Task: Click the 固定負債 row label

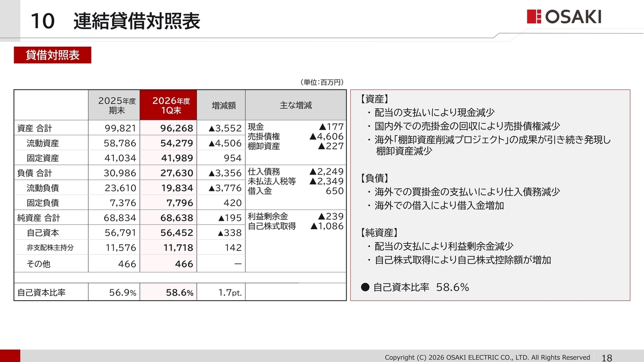Action: 43,203
